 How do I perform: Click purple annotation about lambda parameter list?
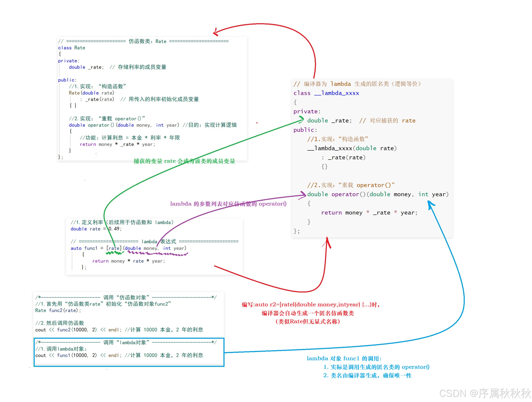228,204
